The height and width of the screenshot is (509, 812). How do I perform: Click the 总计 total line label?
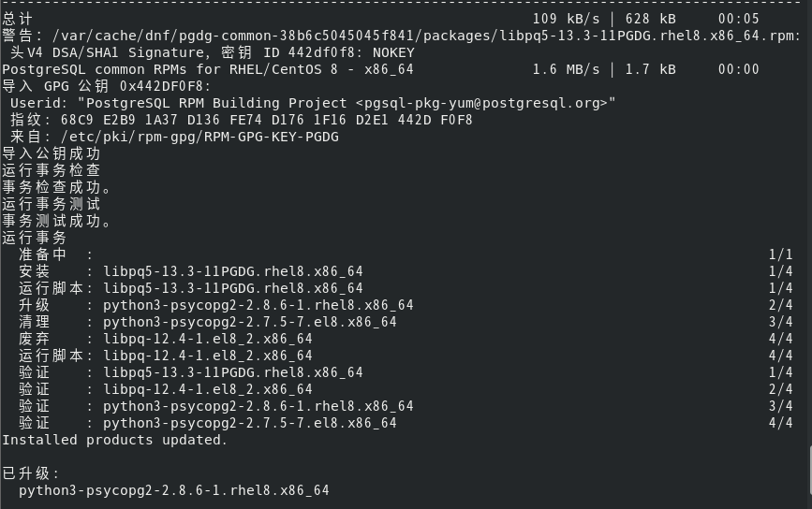pyautogui.click(x=17, y=19)
